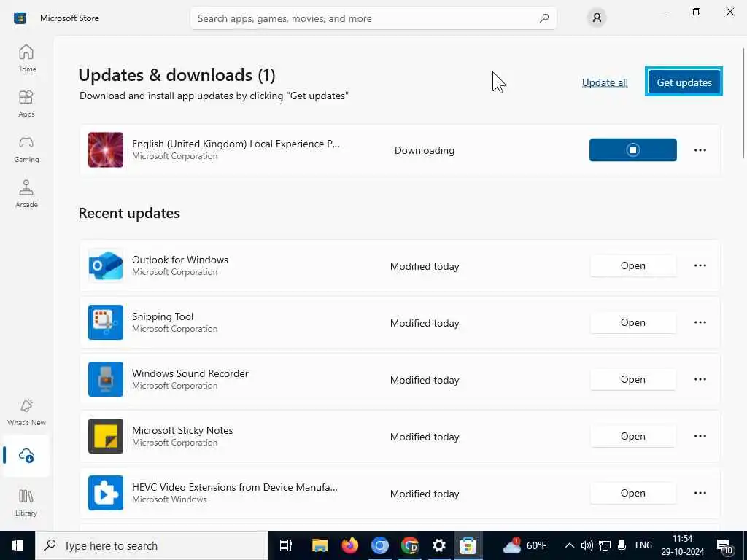Open Outlook for Windows with its Open button
The width and height of the screenshot is (747, 560).
click(632, 265)
